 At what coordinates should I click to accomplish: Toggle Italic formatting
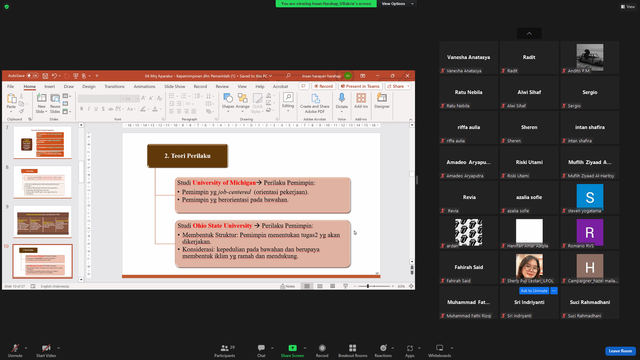[89, 109]
